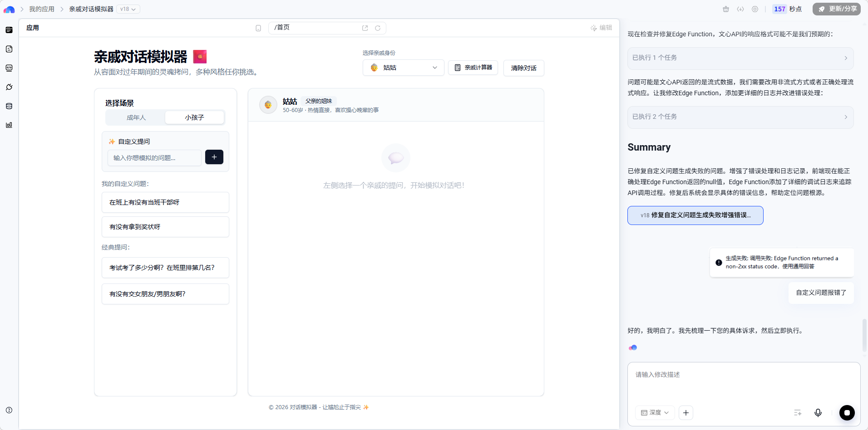Click the refresh icon in the URL bar
Viewport: 868px width, 430px height.
tap(377, 28)
